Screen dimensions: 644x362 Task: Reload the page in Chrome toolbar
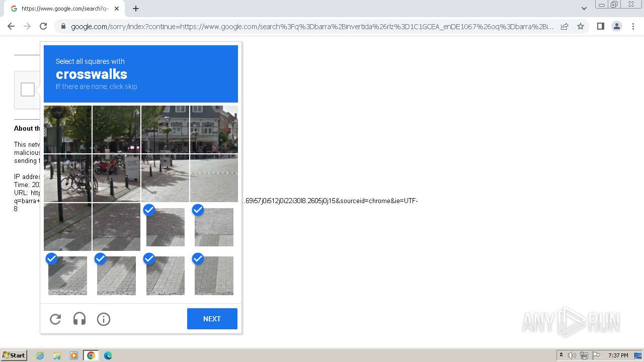click(x=43, y=26)
